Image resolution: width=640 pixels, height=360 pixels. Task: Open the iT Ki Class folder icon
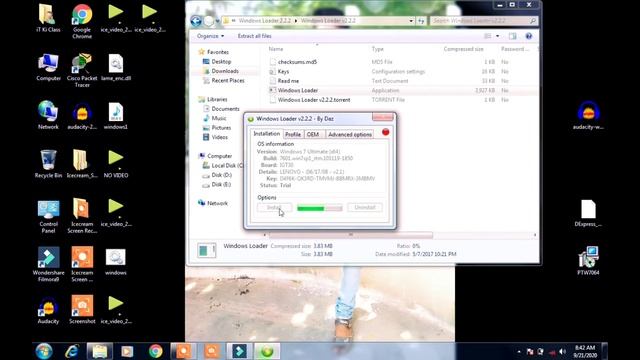(48, 18)
